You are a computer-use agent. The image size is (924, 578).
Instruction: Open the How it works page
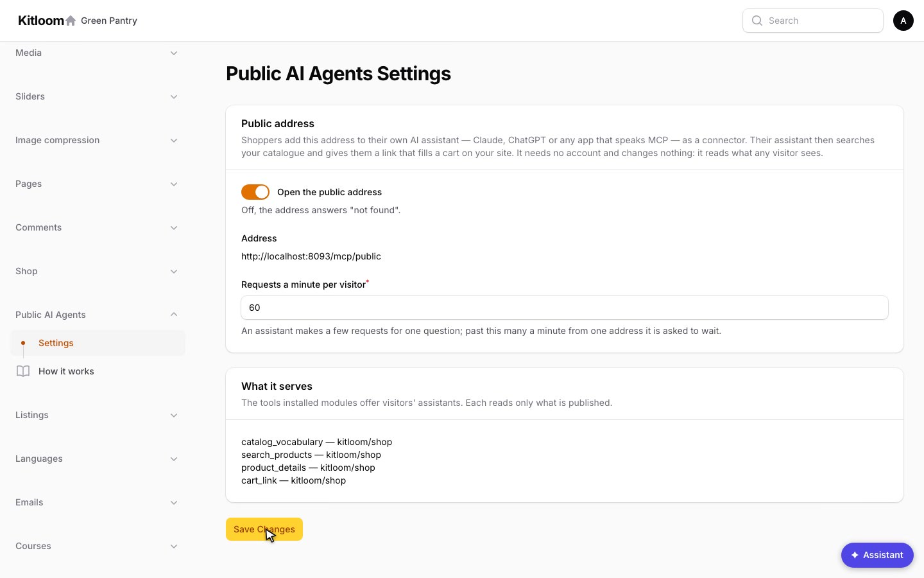click(x=98, y=371)
